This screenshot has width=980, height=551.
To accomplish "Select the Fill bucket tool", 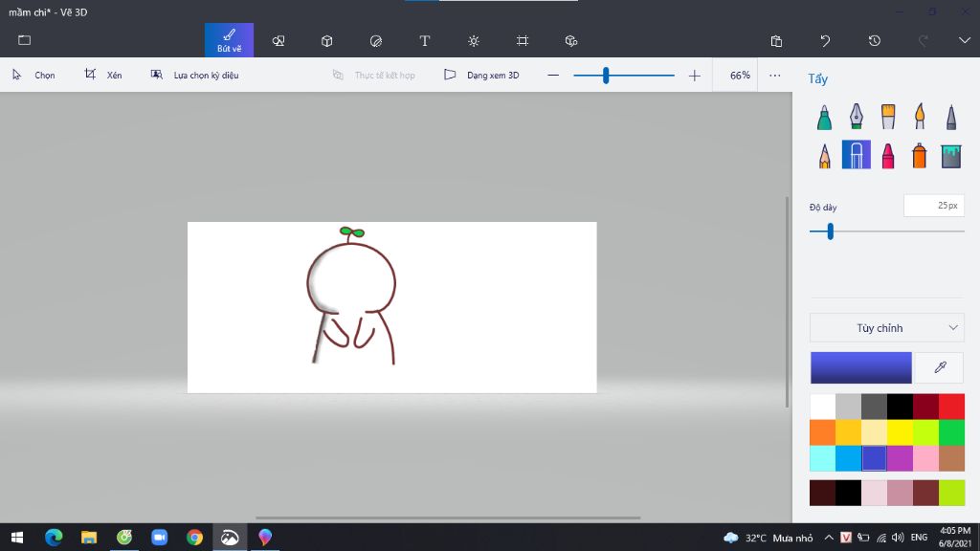I will click(x=951, y=156).
